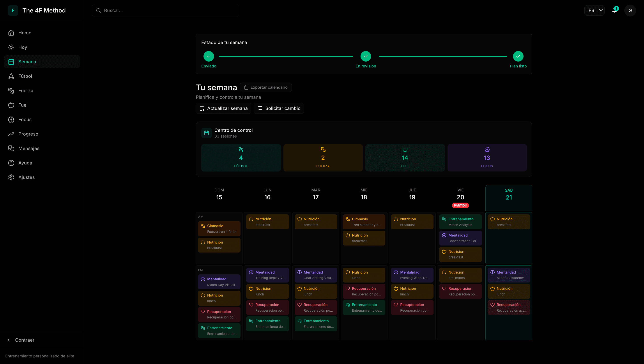Screen dimensions: 644x364
Task: Click the Ayuda question mark icon
Action: [11, 163]
